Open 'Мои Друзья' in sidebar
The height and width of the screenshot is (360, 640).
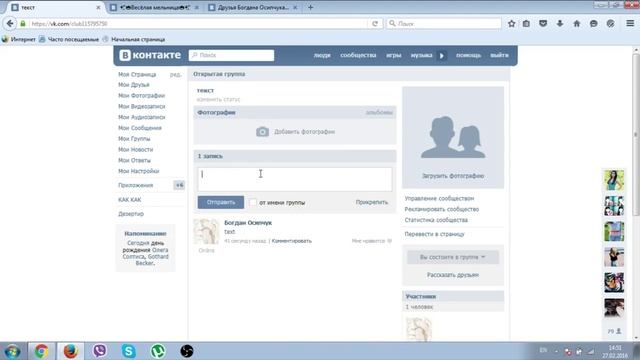coord(133,85)
